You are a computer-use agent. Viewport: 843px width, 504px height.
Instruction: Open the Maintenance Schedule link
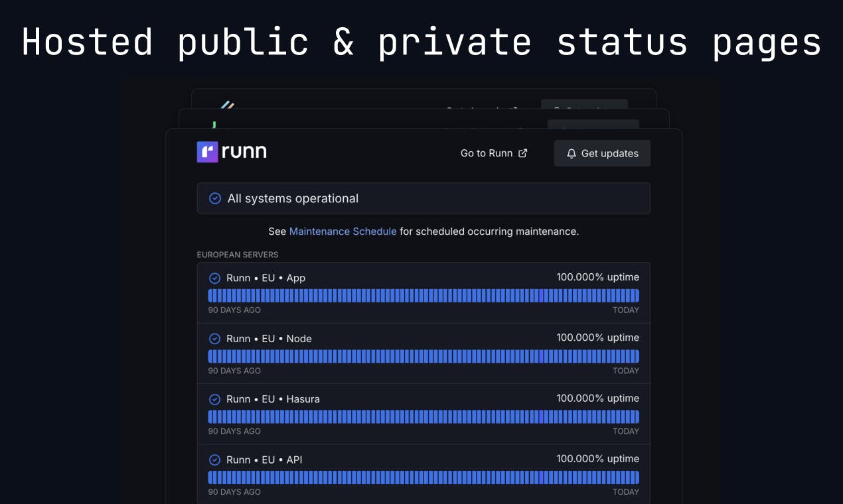pos(343,231)
